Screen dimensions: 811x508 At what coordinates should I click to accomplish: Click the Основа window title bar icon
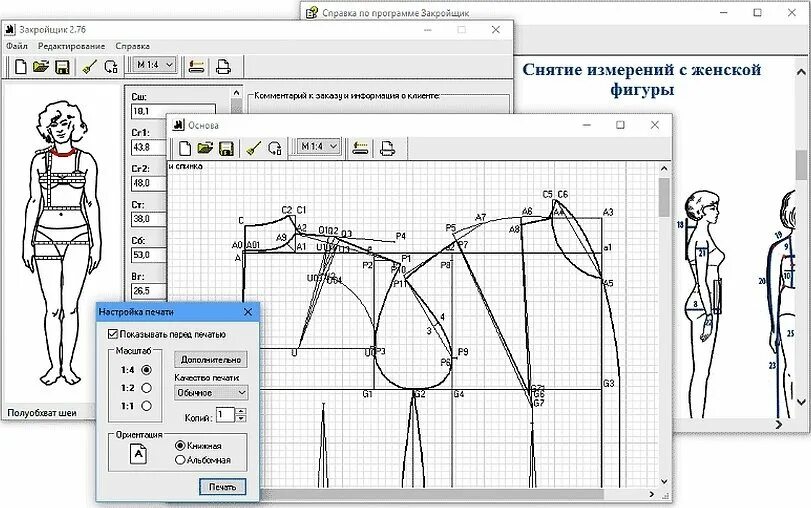pos(178,125)
